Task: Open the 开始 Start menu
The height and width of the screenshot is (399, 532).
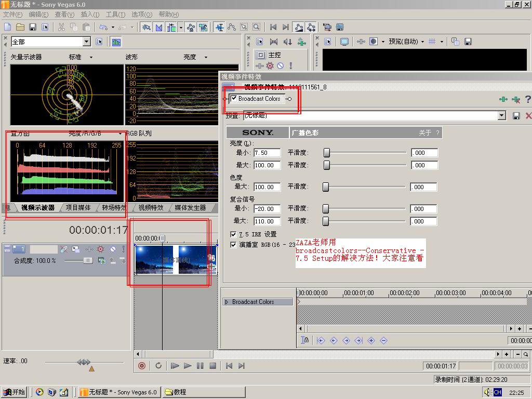Action: (14, 392)
